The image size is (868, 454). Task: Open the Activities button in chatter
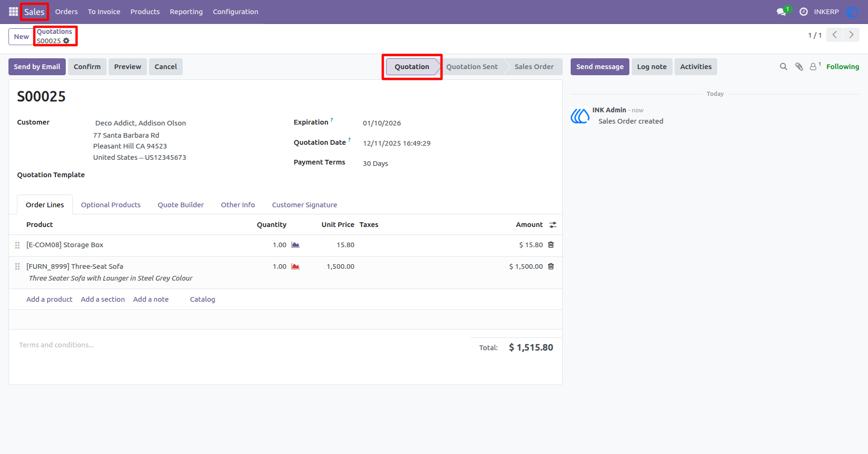click(x=696, y=67)
